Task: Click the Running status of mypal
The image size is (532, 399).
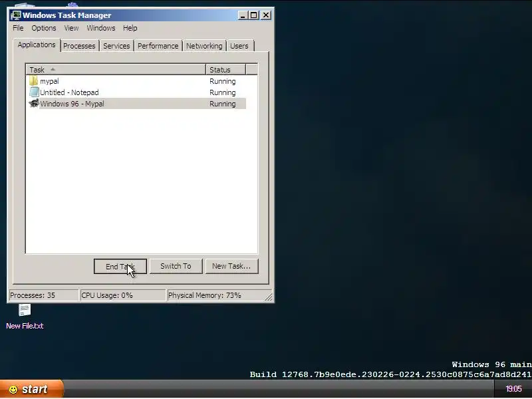Action: coord(223,81)
